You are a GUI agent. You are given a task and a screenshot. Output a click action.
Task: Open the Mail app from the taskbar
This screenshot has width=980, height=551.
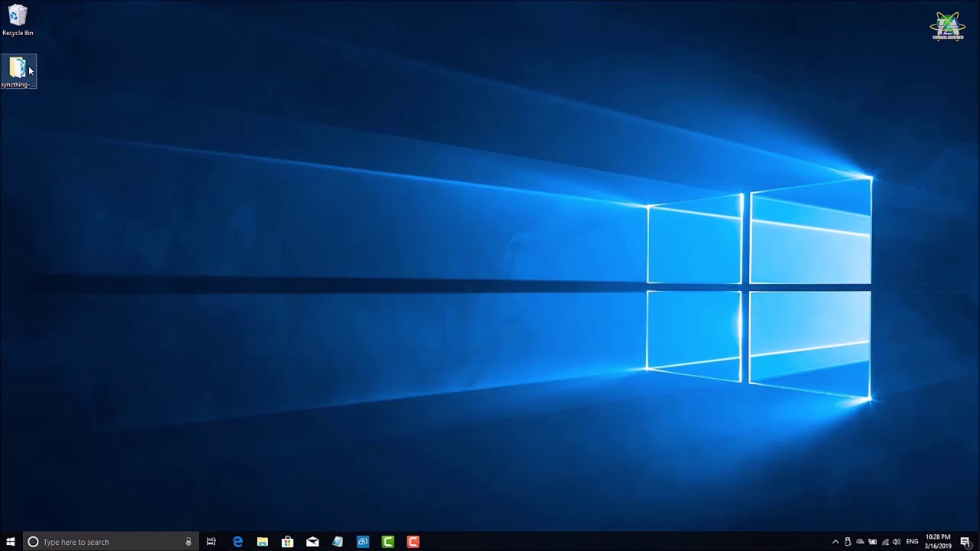pyautogui.click(x=312, y=542)
